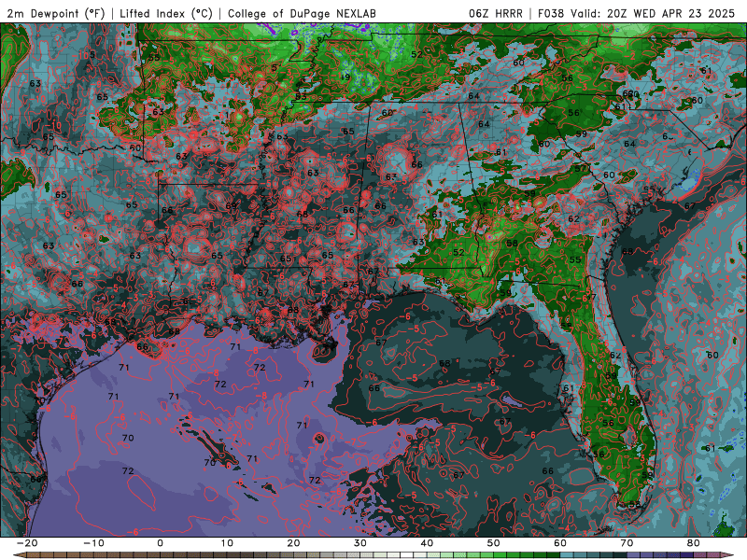Click the 'College of DuPage NEXLAB' label

[302, 13]
